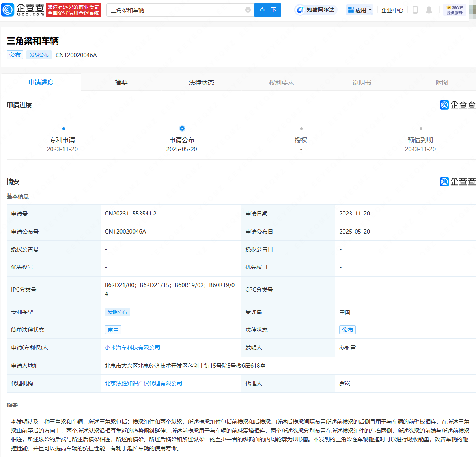
Task: Clear the search box with the X icon
Action: [248, 10]
